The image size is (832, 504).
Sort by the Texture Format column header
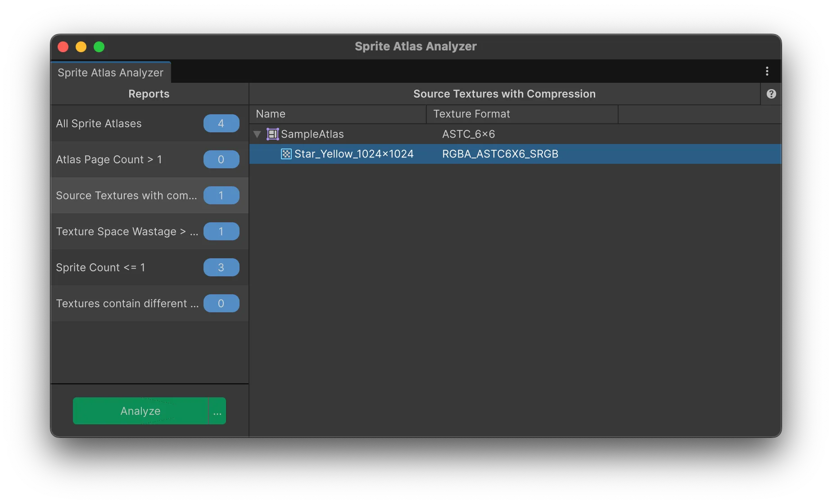(x=522, y=114)
